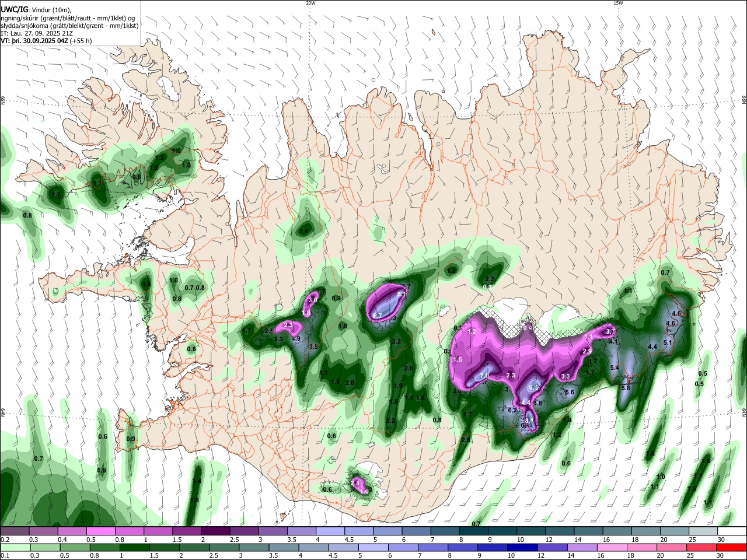This screenshot has width=747, height=560.
Task: Click the '3.5' precipitation value on the map
Action: pos(313,346)
